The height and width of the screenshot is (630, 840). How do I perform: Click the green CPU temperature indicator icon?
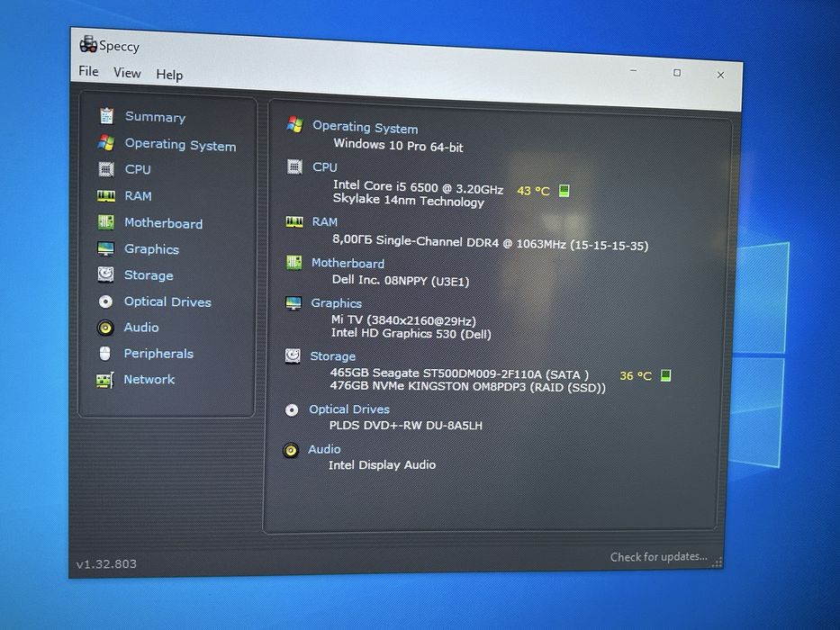(565, 190)
